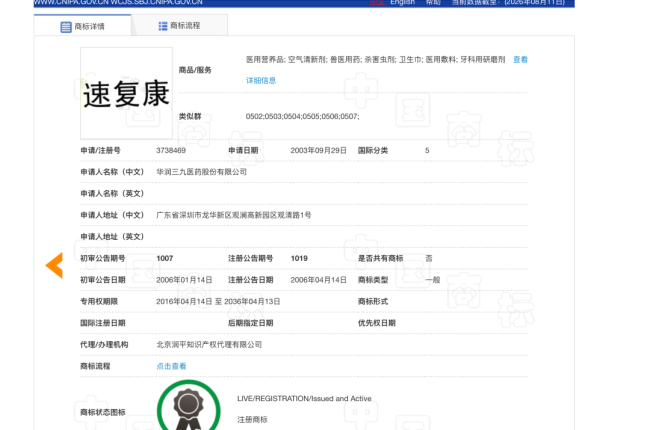
Task: Click the 商品/服务 label
Action: click(x=195, y=70)
